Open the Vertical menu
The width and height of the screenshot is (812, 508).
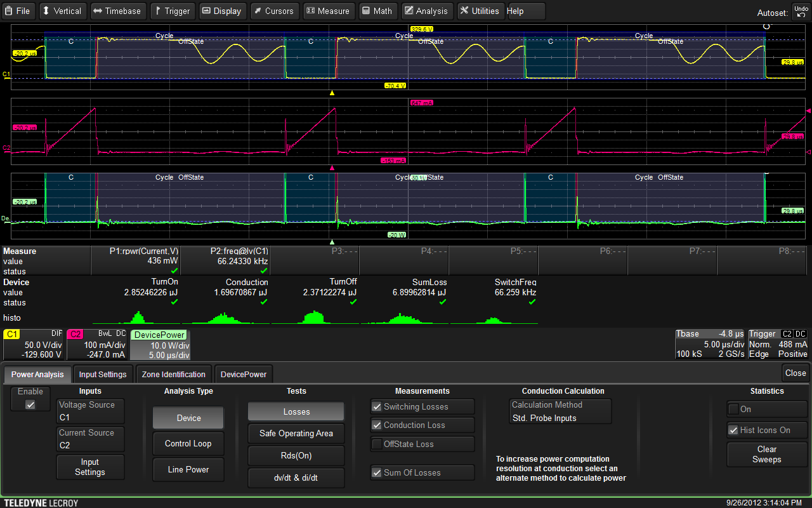[62, 11]
